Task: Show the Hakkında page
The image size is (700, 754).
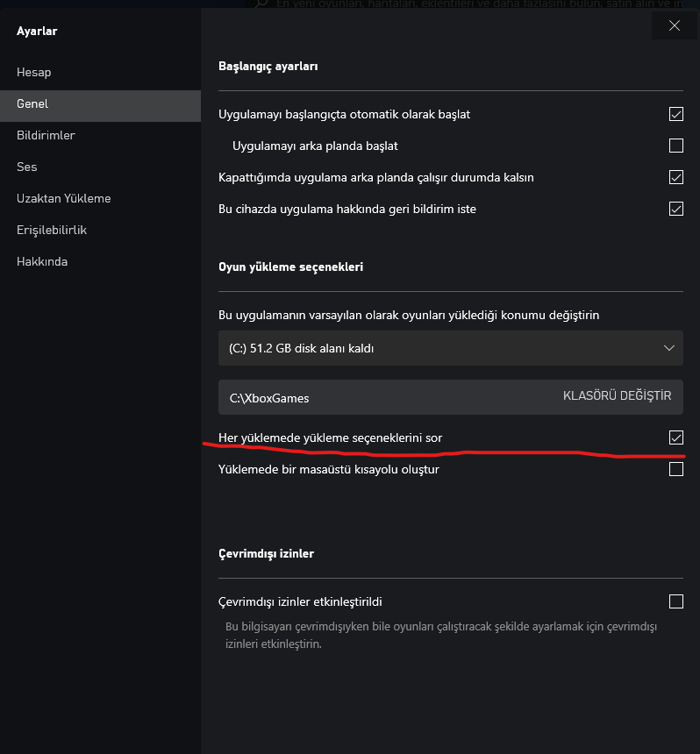Action: tap(41, 261)
